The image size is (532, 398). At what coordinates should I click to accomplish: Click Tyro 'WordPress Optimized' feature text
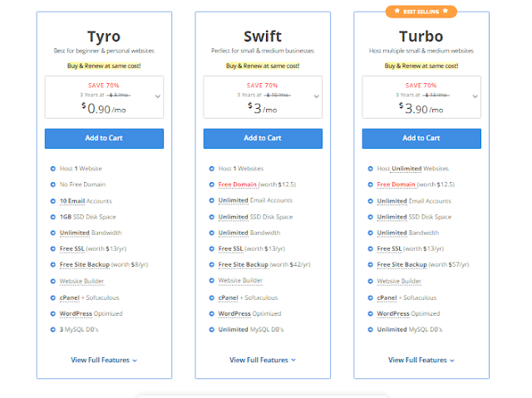[91, 313]
